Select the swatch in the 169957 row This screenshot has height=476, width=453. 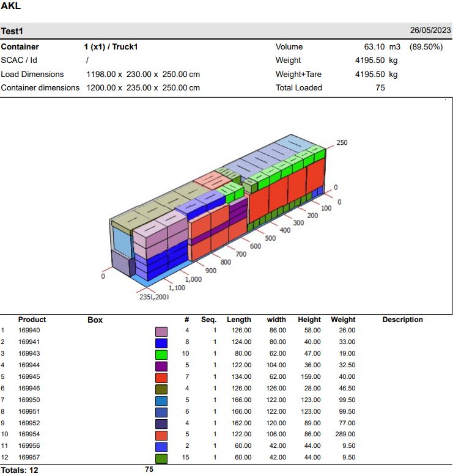161,458
